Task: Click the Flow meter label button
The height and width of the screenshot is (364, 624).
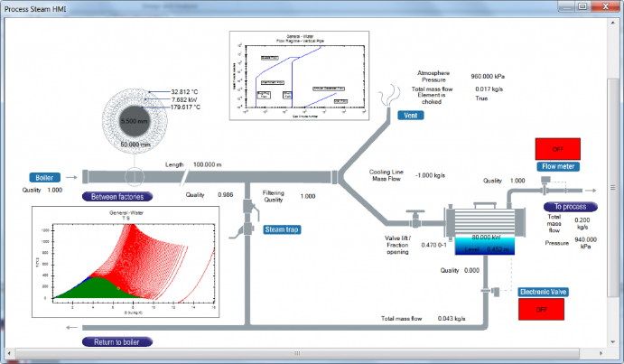Action: tap(558, 166)
